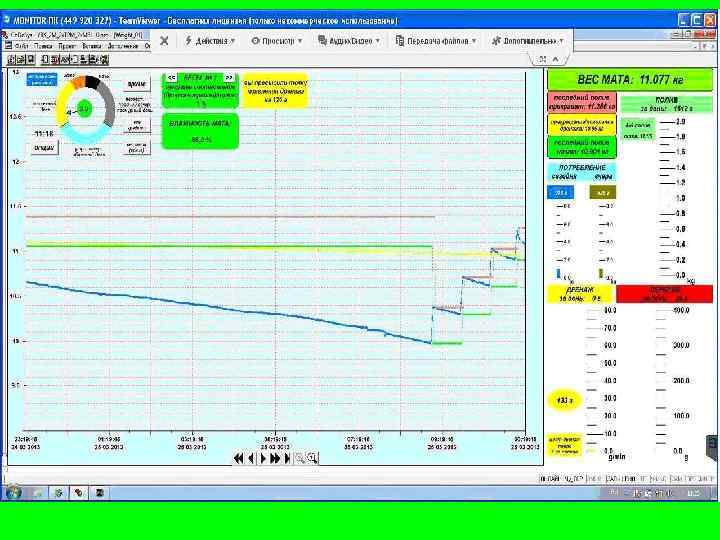The image size is (720, 540).
Task: Fast-forward the chart timeline
Action: (x=275, y=458)
